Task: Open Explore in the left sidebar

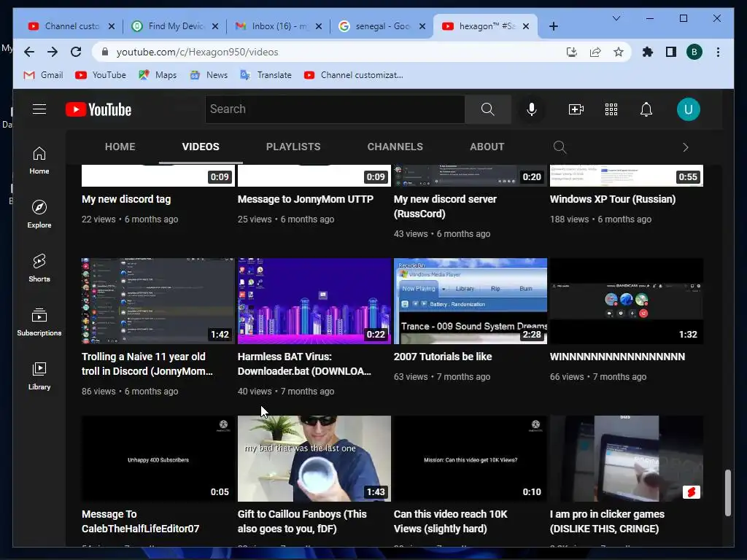Action: pyautogui.click(x=39, y=214)
